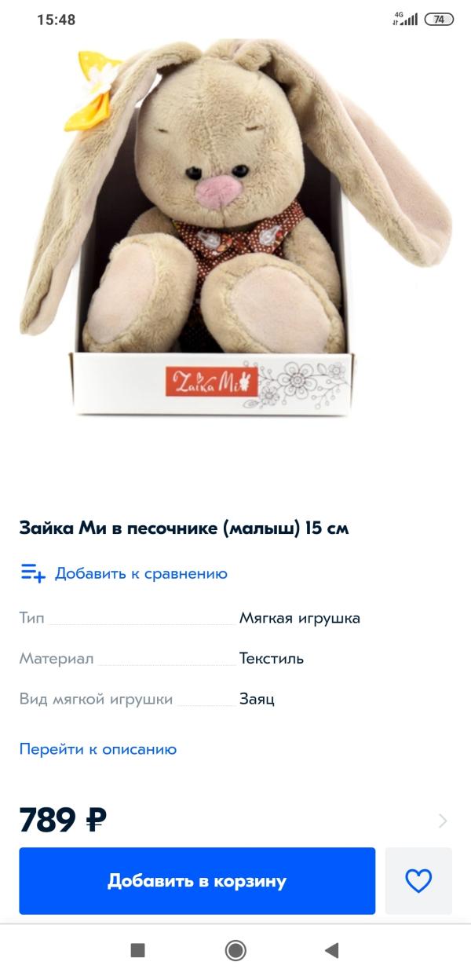Screen dimensions: 471x980
Task: Tap the recent apps square icon
Action: pos(137,951)
